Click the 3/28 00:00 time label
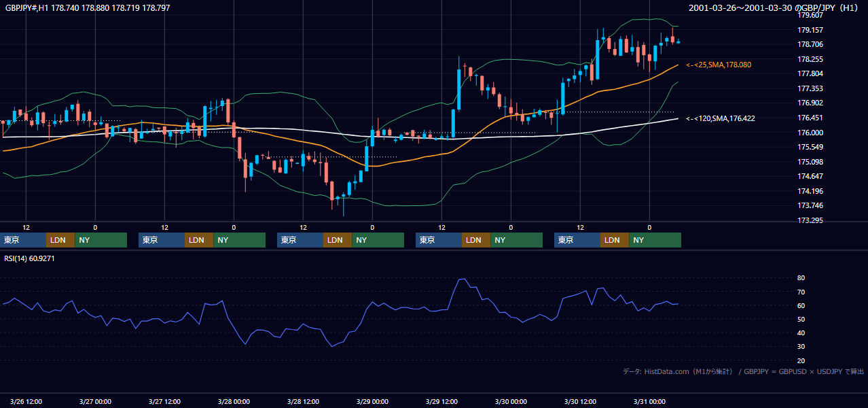 point(234,402)
